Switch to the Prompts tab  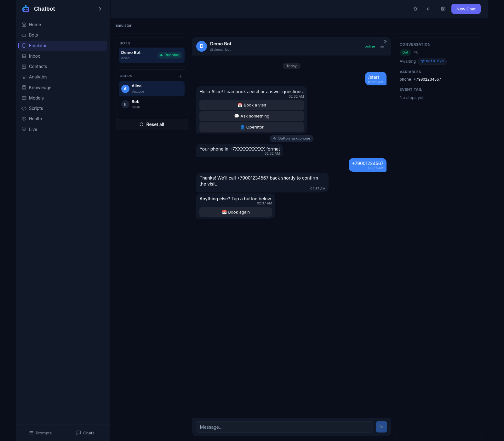point(40,433)
